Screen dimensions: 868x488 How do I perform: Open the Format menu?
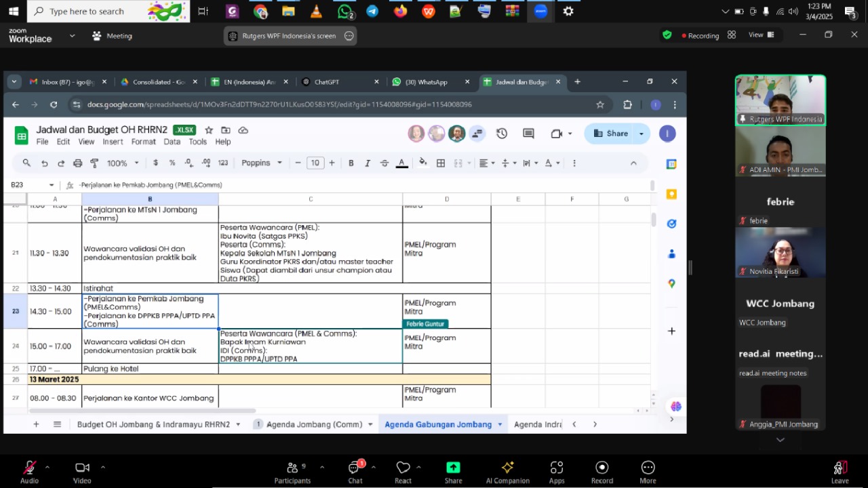tap(143, 142)
